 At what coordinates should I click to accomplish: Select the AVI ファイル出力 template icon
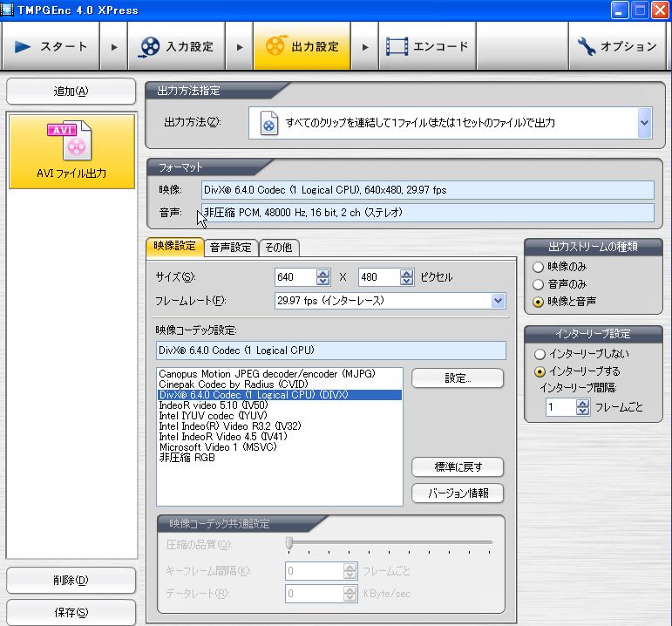pyautogui.click(x=72, y=151)
